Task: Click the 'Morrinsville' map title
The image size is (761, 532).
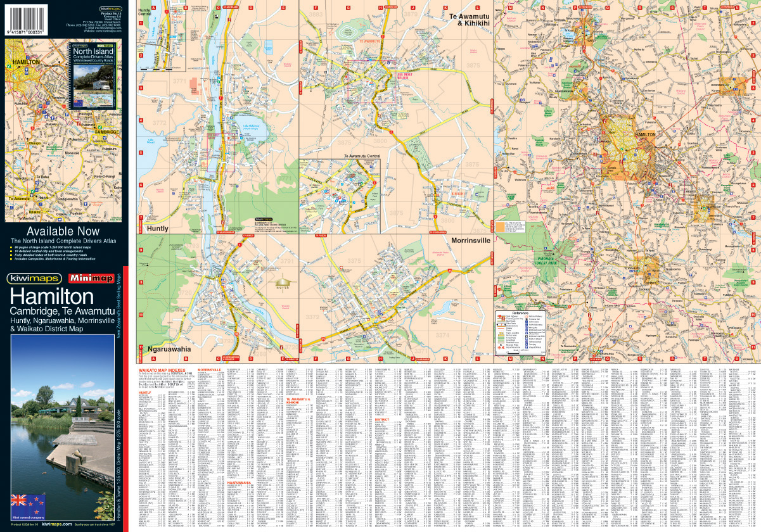Action: 471,241
